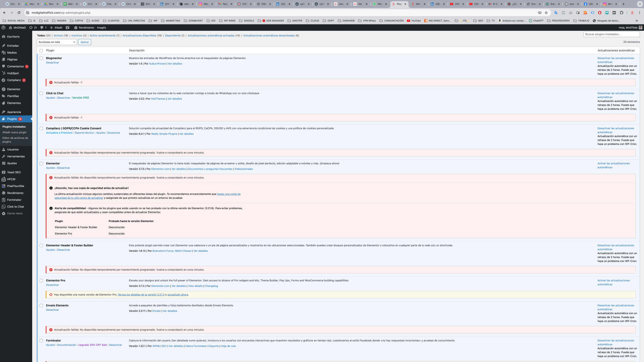The width and height of the screenshot is (644, 362).
Task: Go back with the browser back arrow
Action: pos(4,13)
